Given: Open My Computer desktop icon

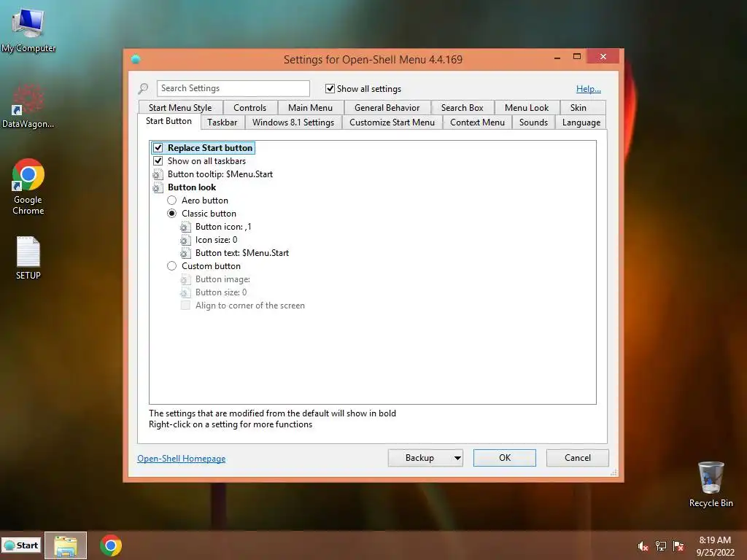Looking at the screenshot, I should [x=28, y=31].
